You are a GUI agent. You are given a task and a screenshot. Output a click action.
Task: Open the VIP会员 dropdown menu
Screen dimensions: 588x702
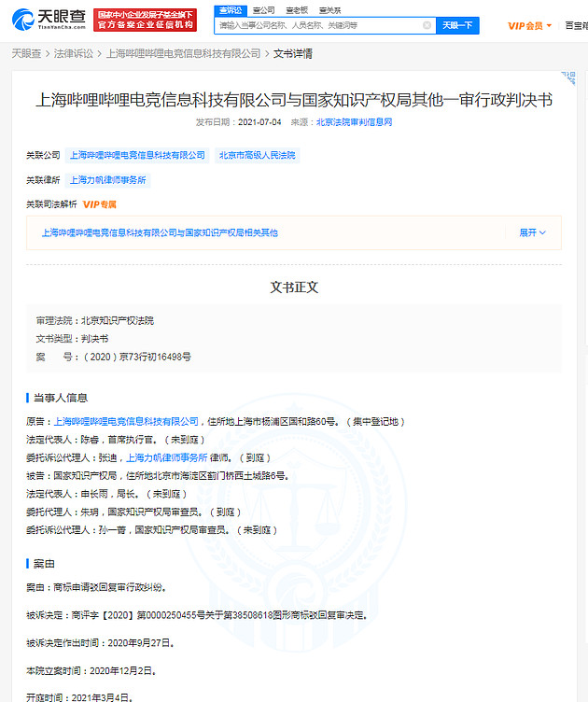(x=529, y=26)
